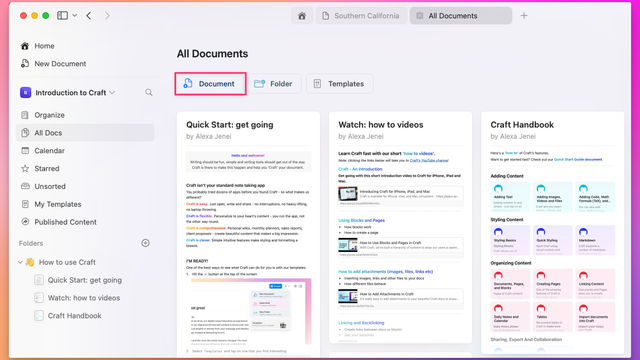Viewport: 640px width, 360px height.
Task: Open the Quick Start: get going card
Action: (x=248, y=235)
